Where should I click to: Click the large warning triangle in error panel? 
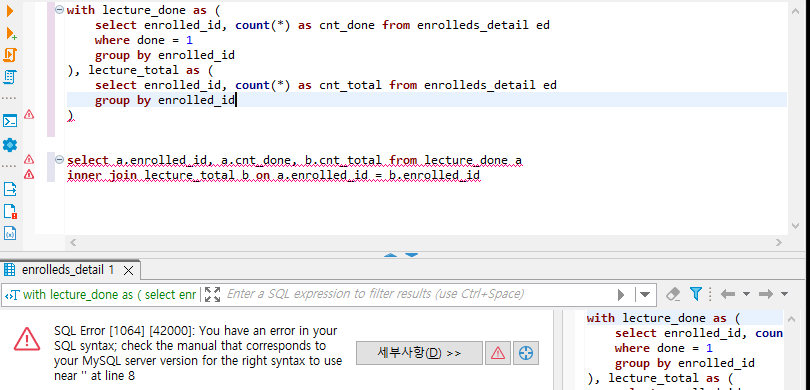27,339
